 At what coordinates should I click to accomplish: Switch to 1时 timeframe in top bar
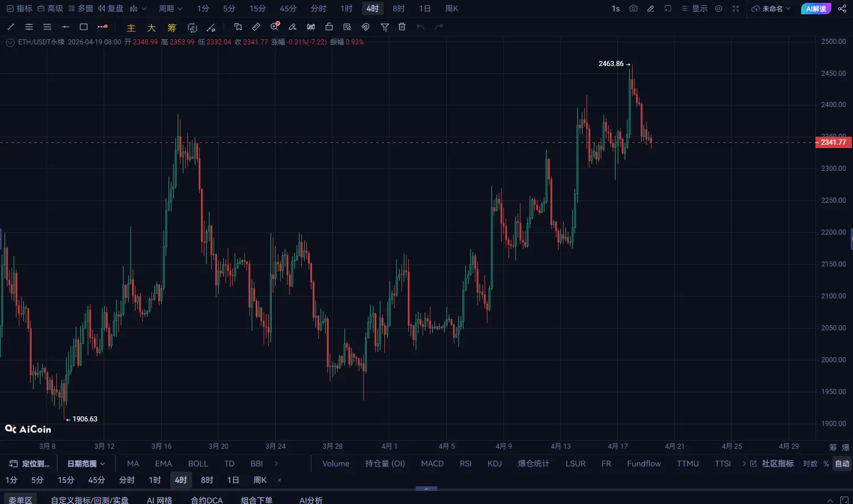pos(346,9)
